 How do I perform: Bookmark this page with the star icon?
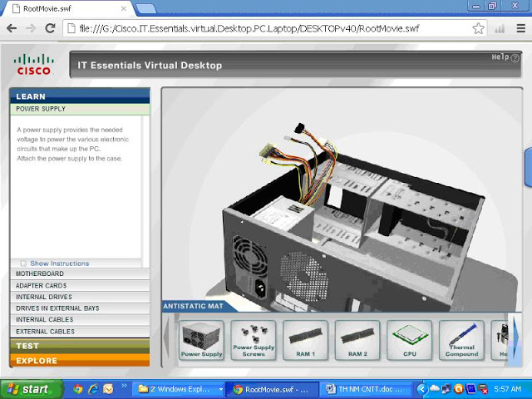[478, 28]
